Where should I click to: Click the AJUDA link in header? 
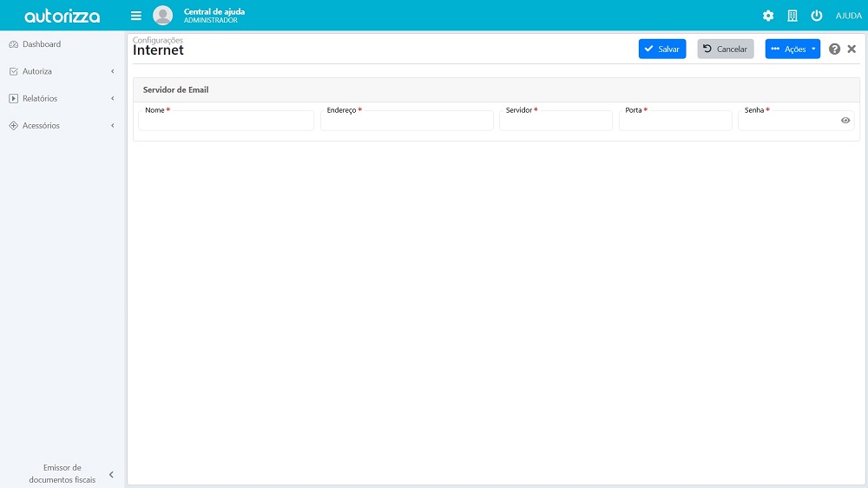click(848, 16)
